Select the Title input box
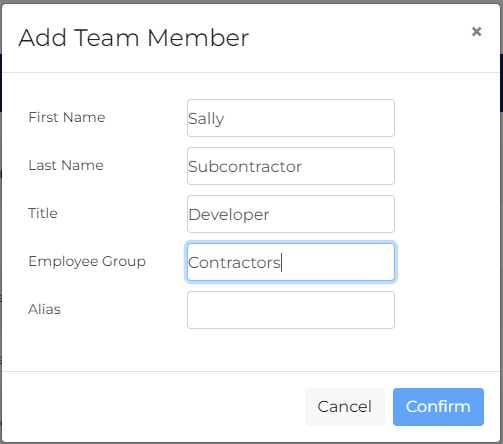Viewport: 503px width, 444px height. click(x=291, y=214)
